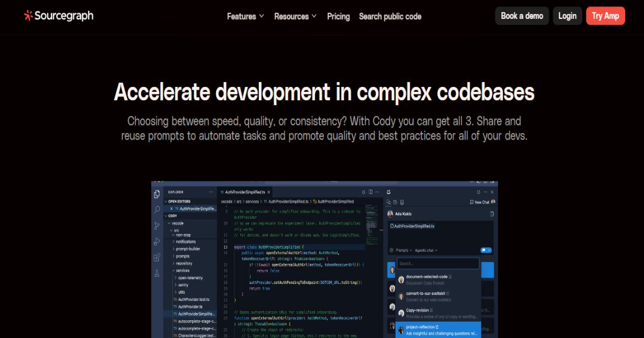644x338 pixels.
Task: Select the project-reflection prompt
Action: pos(438,329)
